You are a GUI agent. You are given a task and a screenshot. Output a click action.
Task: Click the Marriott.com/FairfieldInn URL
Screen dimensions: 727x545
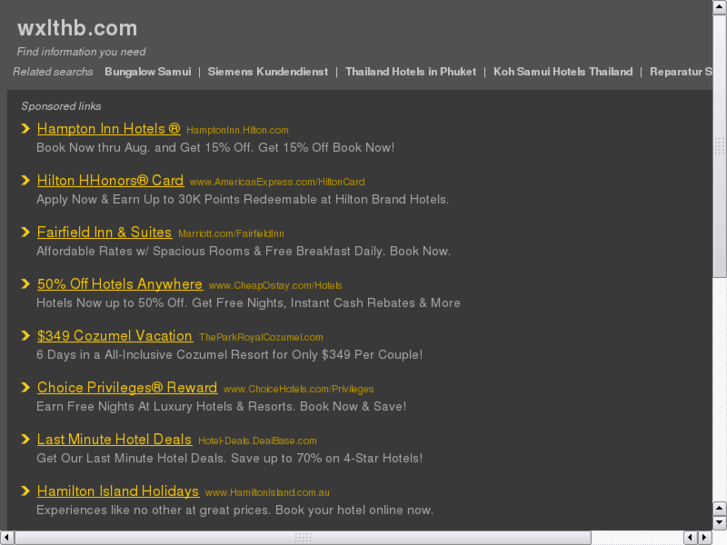coord(231,234)
